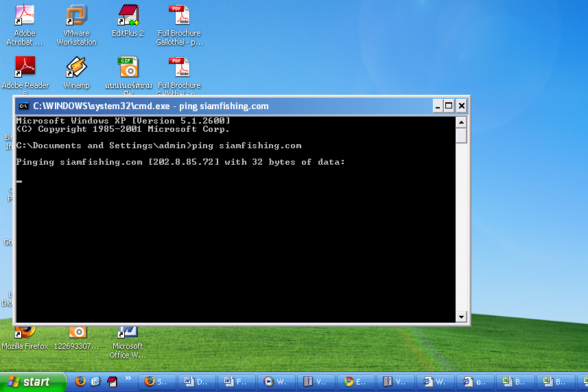The image size is (588, 392).
Task: Click the 'Microsoft Windows XP [Version 5.1.2600]' line
Action: (x=123, y=121)
